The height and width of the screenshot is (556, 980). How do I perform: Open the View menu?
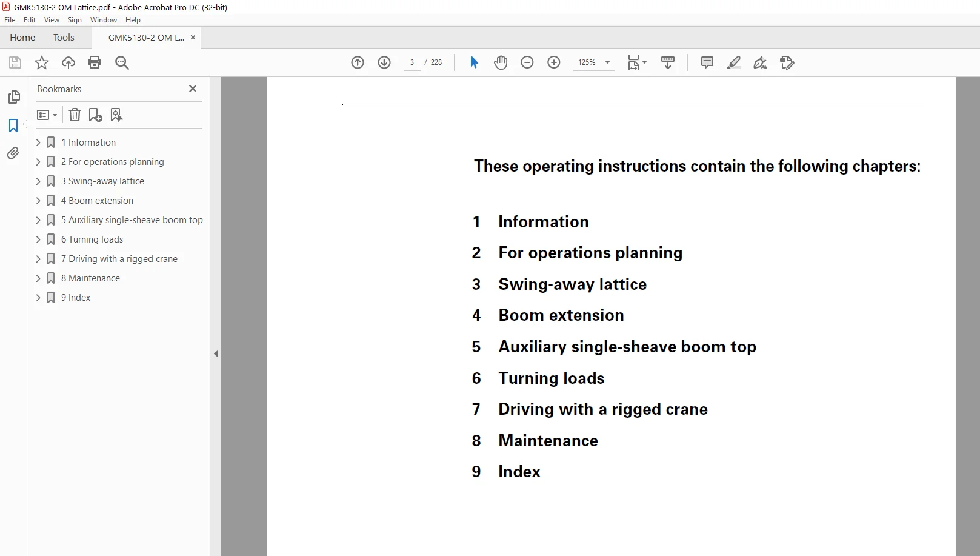click(x=52, y=20)
